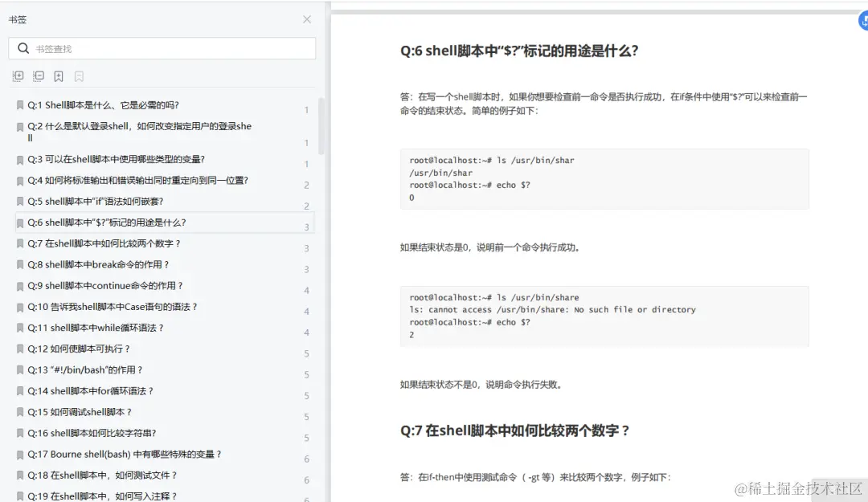Open bookmark Q:9 continue命令的作用
Screen dimensions: 868x502
(105, 286)
